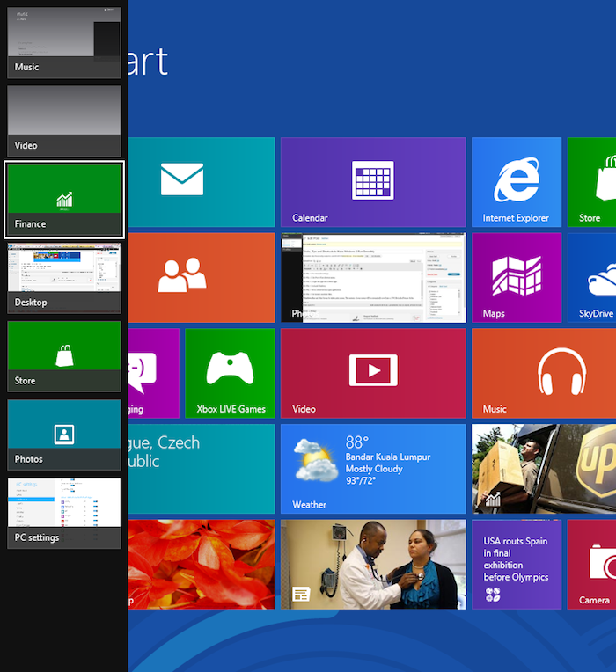Open the Xbox LIVE Games tile

coord(230,373)
